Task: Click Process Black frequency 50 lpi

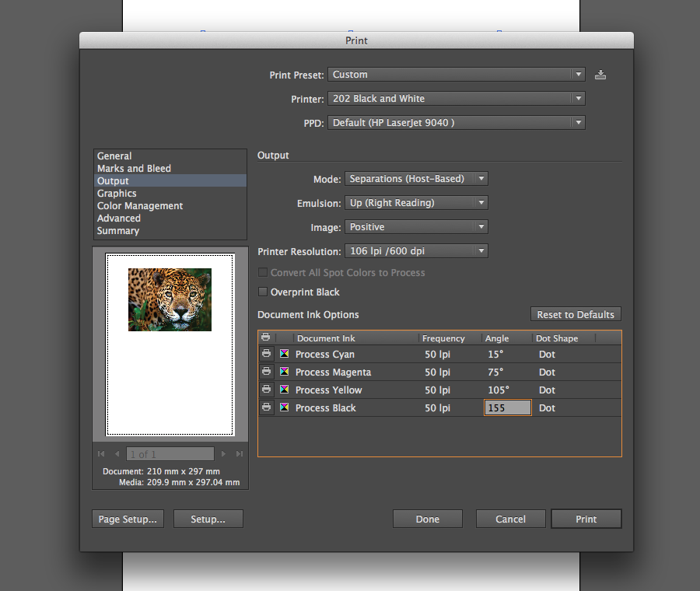Action: 437,407
